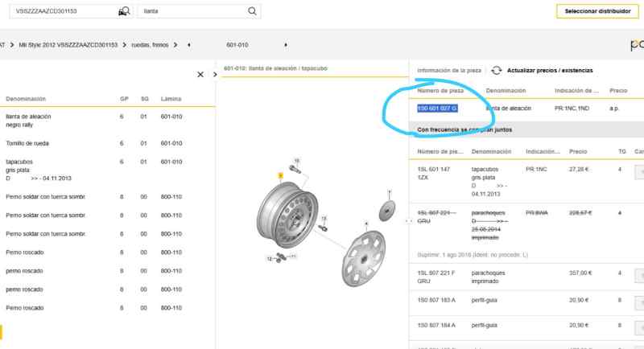Click the refresh prices icon
The image size is (644, 349).
tap(497, 71)
